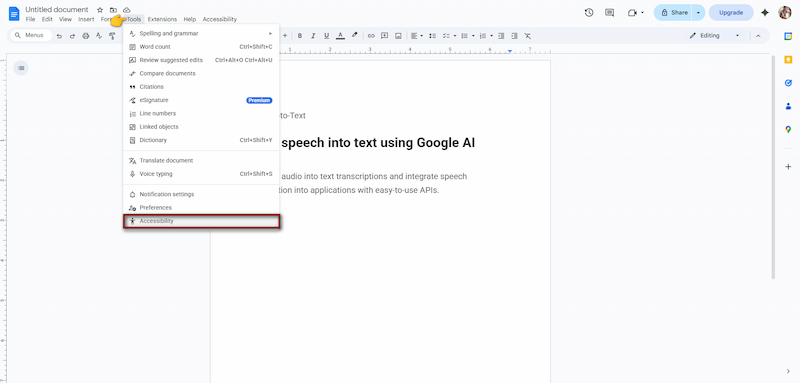Open the comments panel icon
Screen dimensions: 800x383
tap(609, 13)
